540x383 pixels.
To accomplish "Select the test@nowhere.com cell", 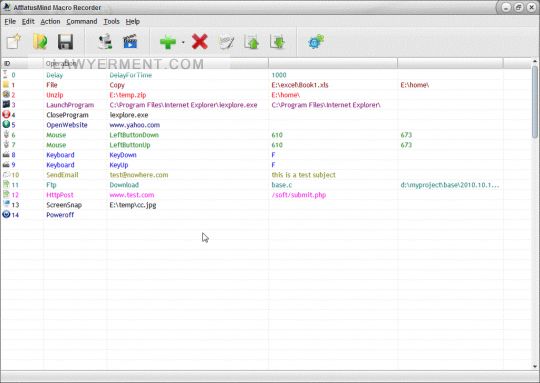I will (x=139, y=175).
